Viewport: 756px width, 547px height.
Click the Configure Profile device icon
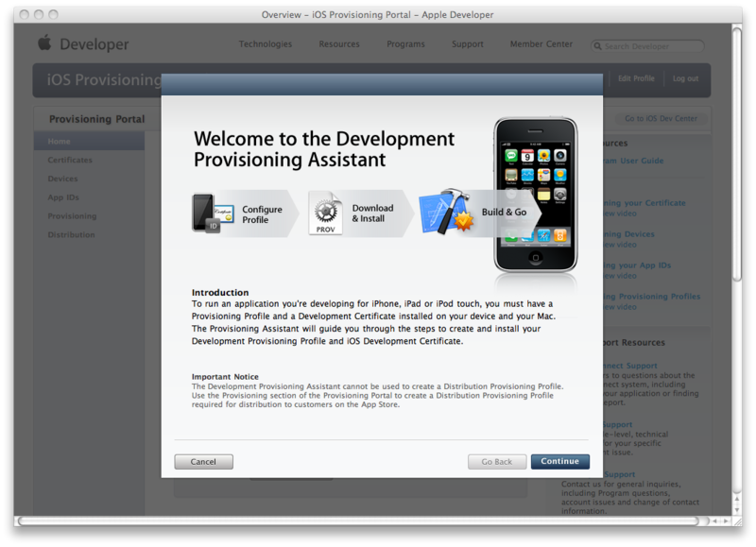[214, 213]
